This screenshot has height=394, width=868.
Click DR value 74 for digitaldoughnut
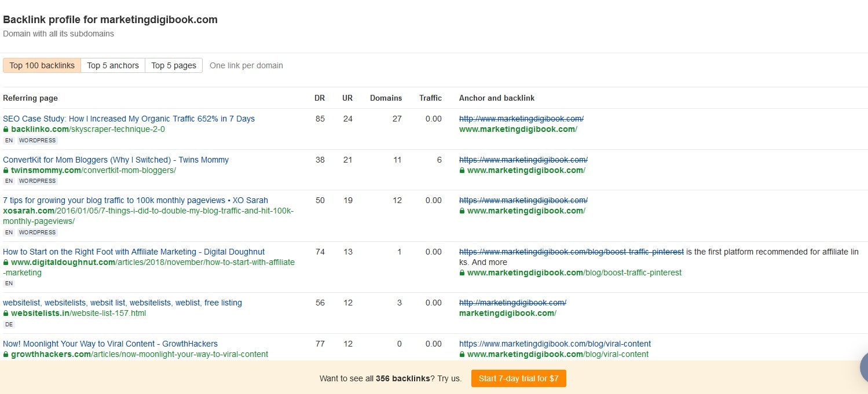point(320,252)
